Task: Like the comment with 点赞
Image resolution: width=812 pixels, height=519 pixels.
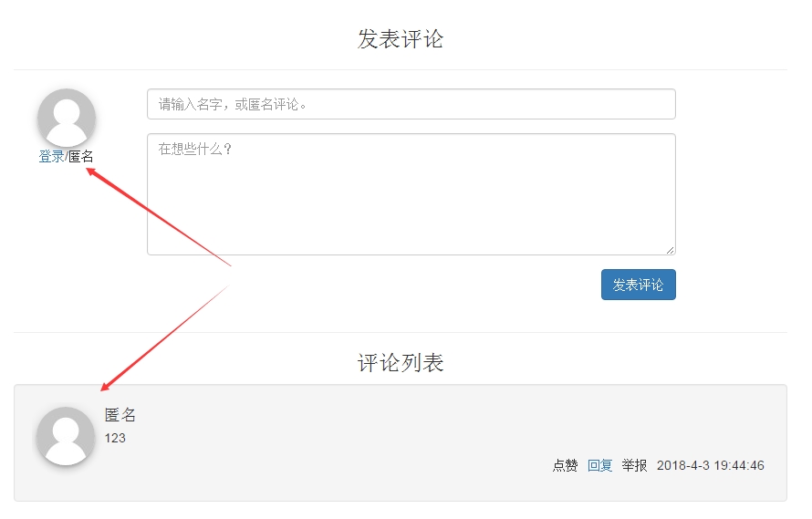Action: [565, 465]
